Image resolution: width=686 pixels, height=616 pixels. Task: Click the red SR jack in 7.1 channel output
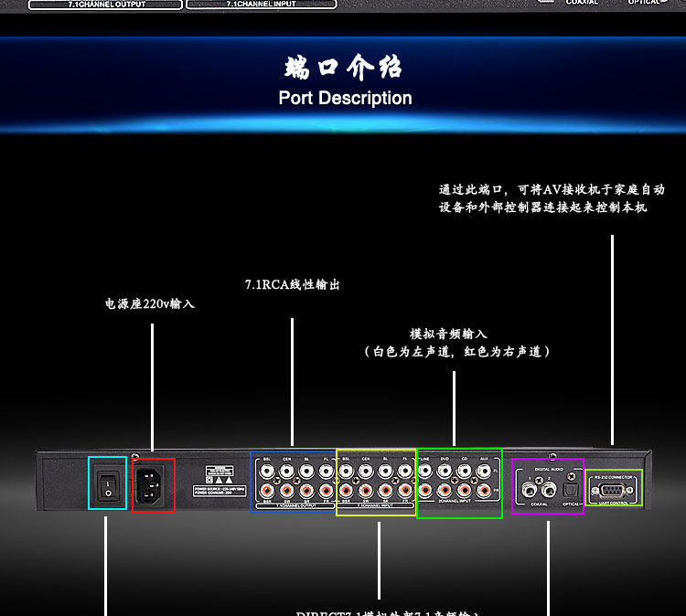point(306,490)
